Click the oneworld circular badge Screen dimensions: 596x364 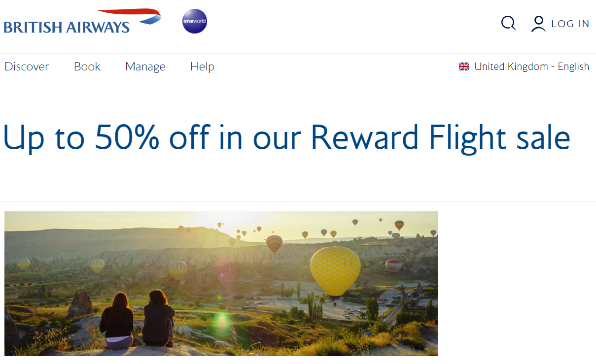click(194, 21)
